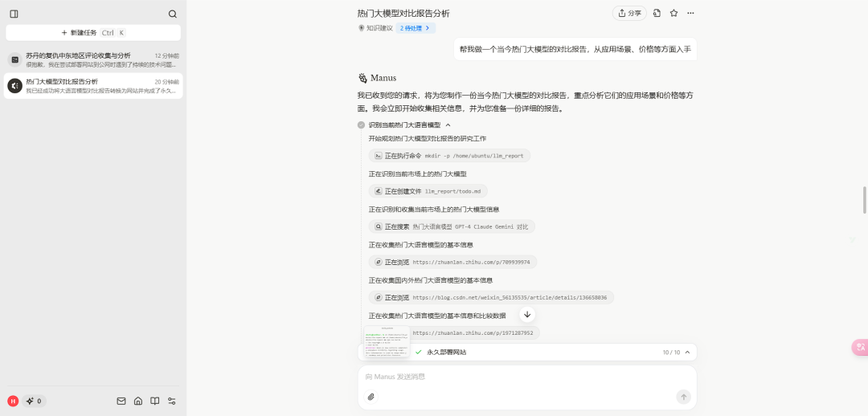
Task: Open the 正在创建文件 llm_report/todo.md chip
Action: (428, 191)
